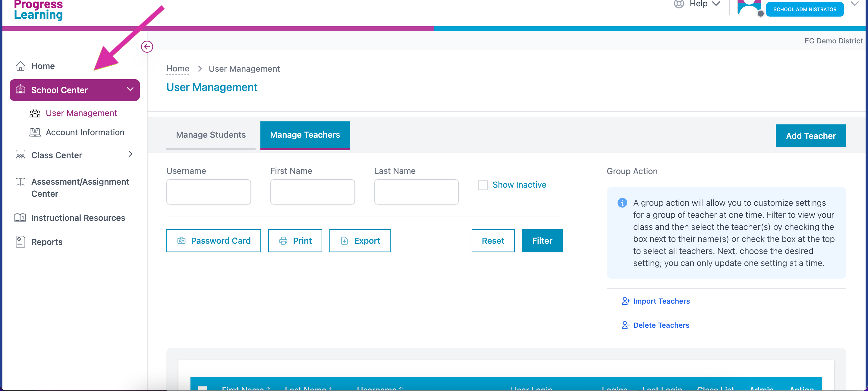Image resolution: width=868 pixels, height=391 pixels.
Task: Click the Home house icon in sidebar
Action: [20, 66]
